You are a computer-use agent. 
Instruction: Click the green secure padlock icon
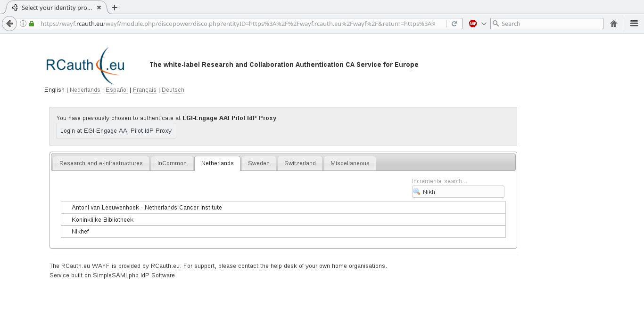[32, 24]
